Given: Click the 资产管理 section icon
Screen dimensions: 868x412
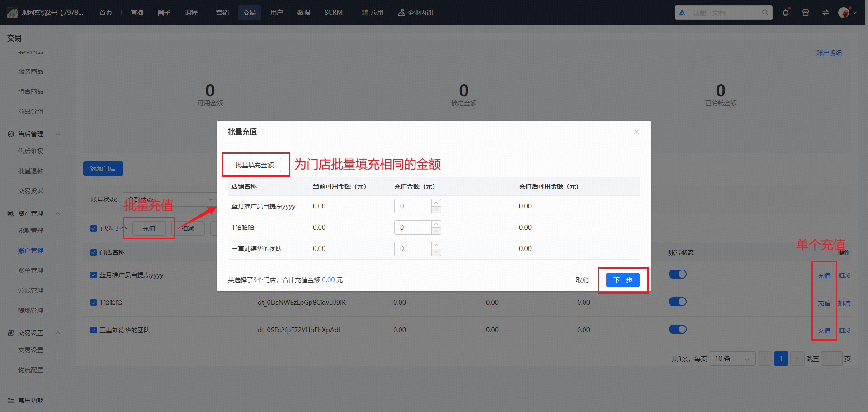Looking at the screenshot, I should point(11,213).
